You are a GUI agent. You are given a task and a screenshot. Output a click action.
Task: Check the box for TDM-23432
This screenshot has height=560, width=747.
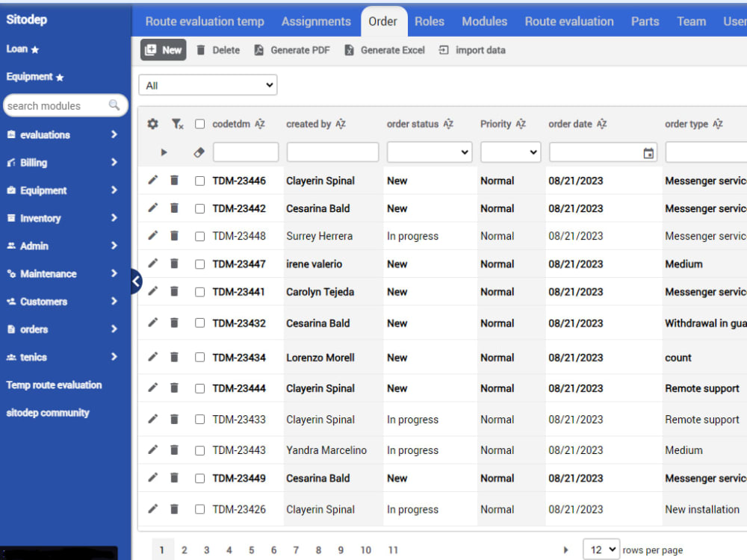pyautogui.click(x=199, y=323)
